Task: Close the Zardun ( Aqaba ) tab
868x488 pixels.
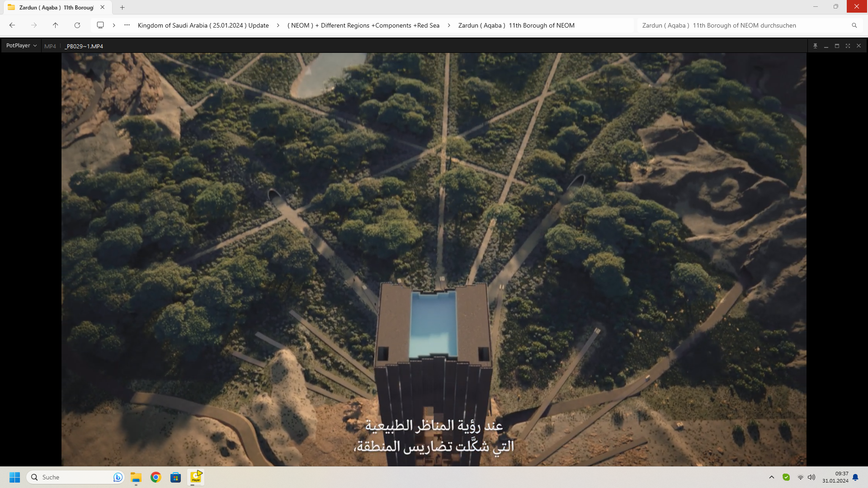Action: point(103,7)
